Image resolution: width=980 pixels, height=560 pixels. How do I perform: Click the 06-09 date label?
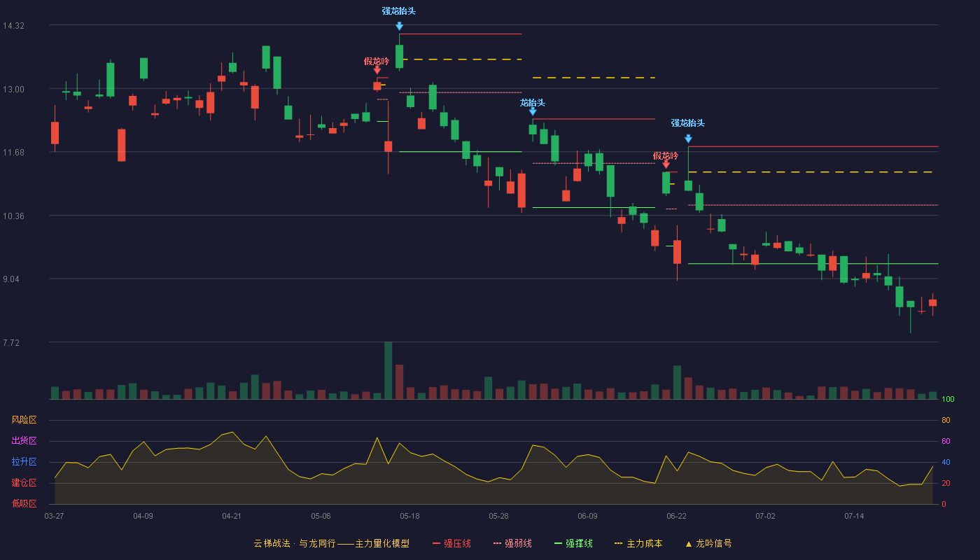587,516
